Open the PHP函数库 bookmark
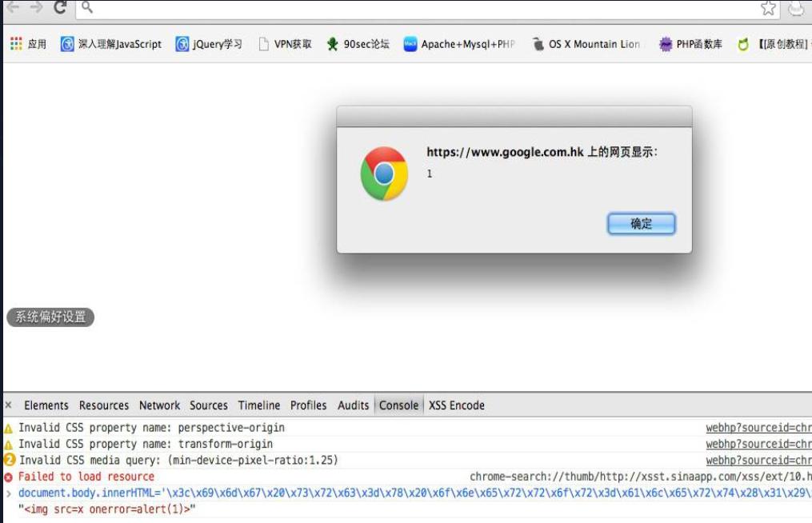The height and width of the screenshot is (523, 812). point(690,44)
